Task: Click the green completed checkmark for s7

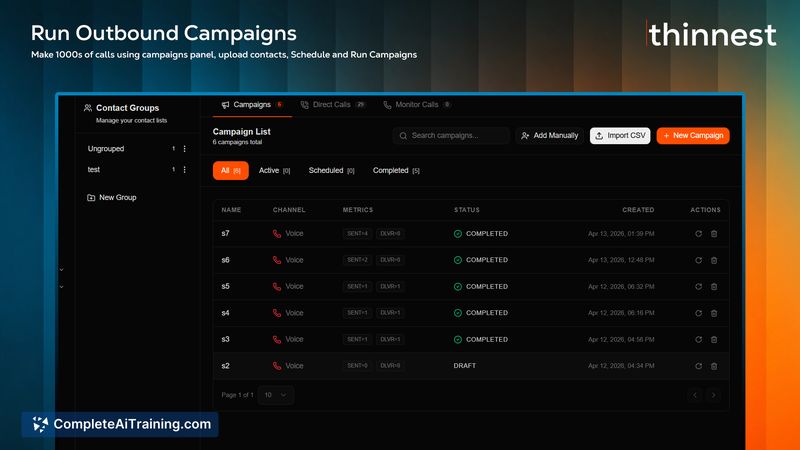Action: (x=458, y=234)
